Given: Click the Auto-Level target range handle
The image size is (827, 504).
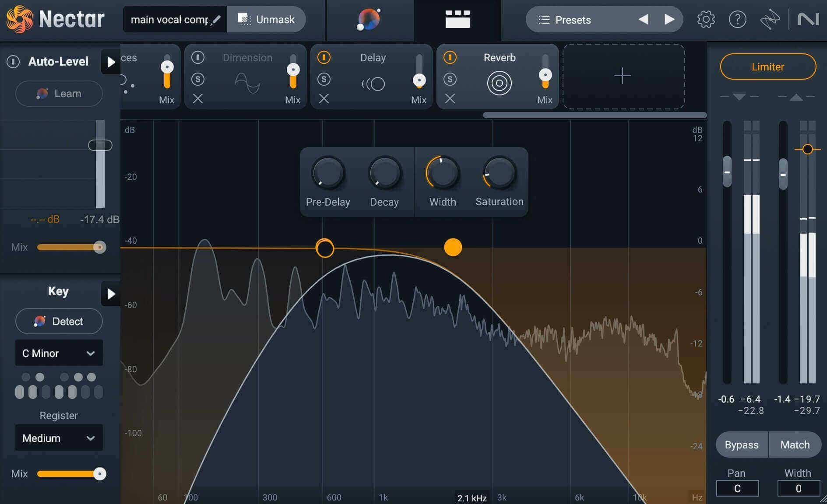Looking at the screenshot, I should coord(100,145).
